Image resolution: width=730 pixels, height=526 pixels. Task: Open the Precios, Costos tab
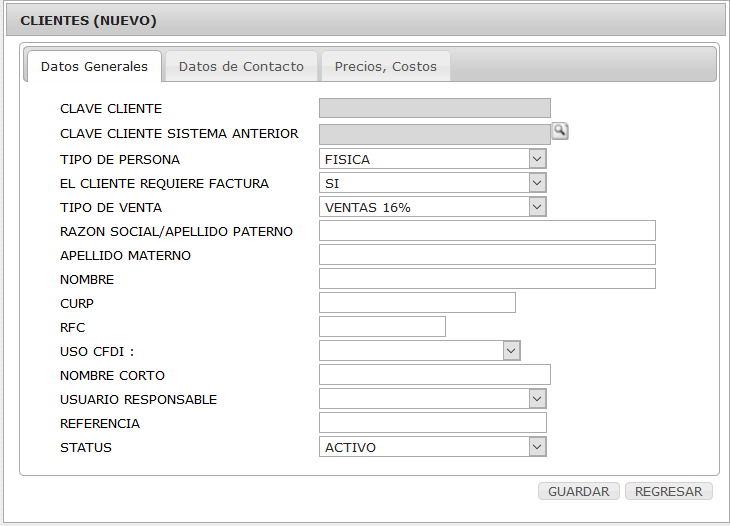click(385, 67)
